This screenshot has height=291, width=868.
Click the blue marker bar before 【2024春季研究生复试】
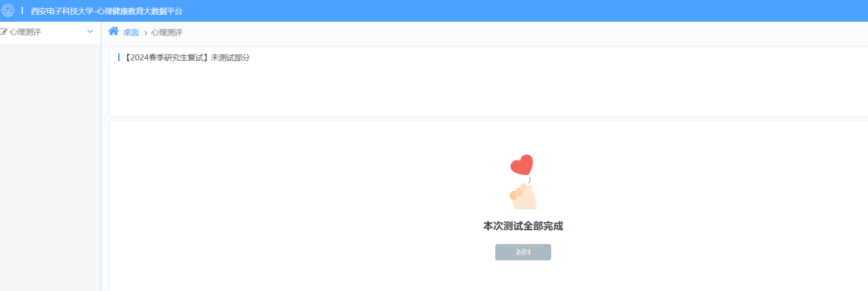pos(119,57)
